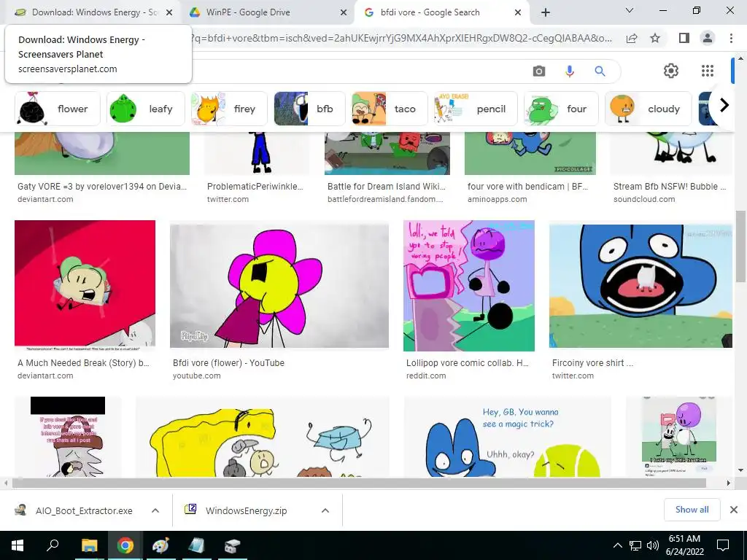Open the volume tray icon
The height and width of the screenshot is (560, 747).
tap(653, 545)
